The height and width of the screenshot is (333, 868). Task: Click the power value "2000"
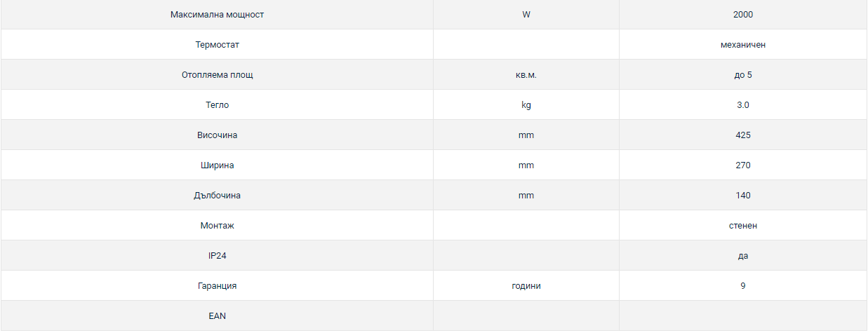tap(742, 15)
